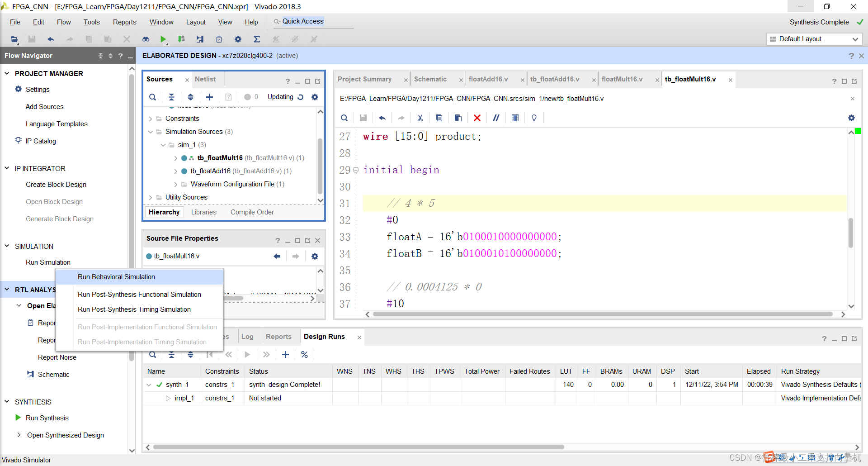The width and height of the screenshot is (868, 466).
Task: Click the column selection mode icon
Action: [515, 118]
